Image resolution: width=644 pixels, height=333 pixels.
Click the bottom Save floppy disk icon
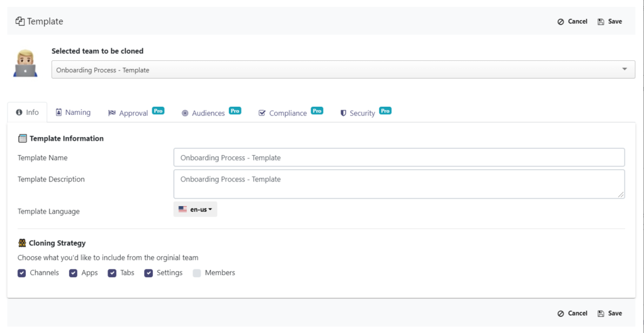[x=601, y=314]
